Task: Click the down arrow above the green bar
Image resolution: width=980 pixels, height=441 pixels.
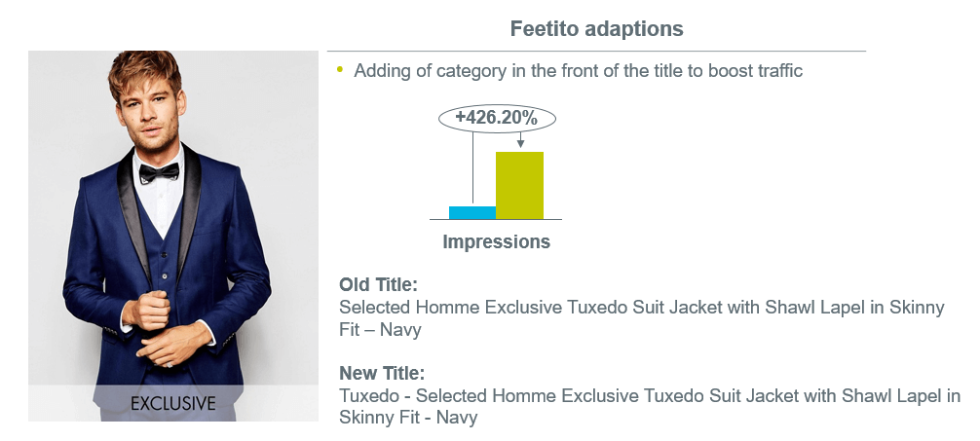Action: point(520,140)
